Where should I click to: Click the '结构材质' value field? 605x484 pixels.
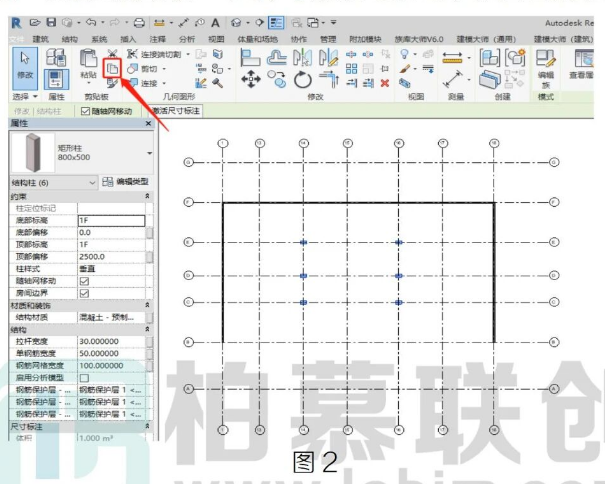[x=112, y=317]
